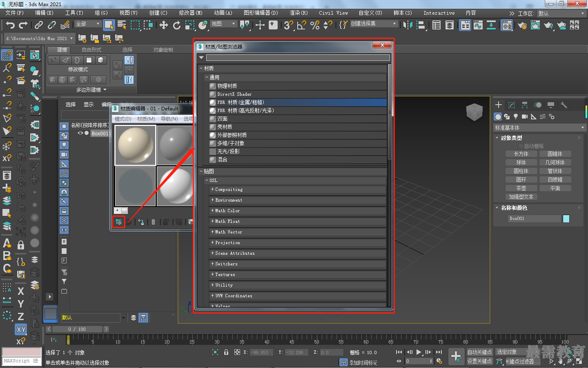The width and height of the screenshot is (588, 368).
Task: Open the Hierarchy command panel tab
Action: pyautogui.click(x=525, y=105)
